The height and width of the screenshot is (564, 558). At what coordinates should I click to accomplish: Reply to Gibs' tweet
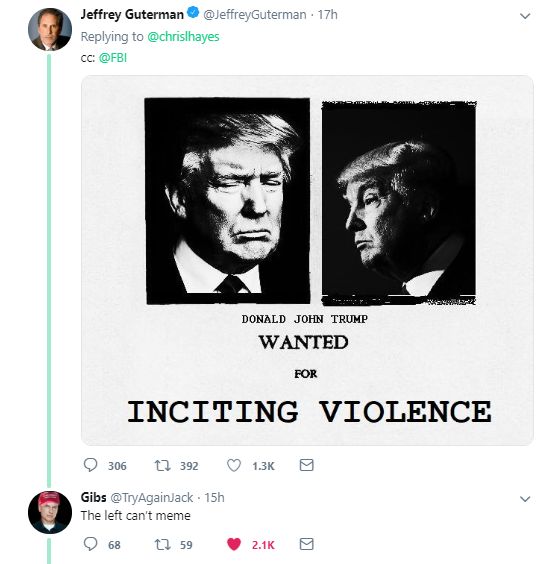coord(90,544)
